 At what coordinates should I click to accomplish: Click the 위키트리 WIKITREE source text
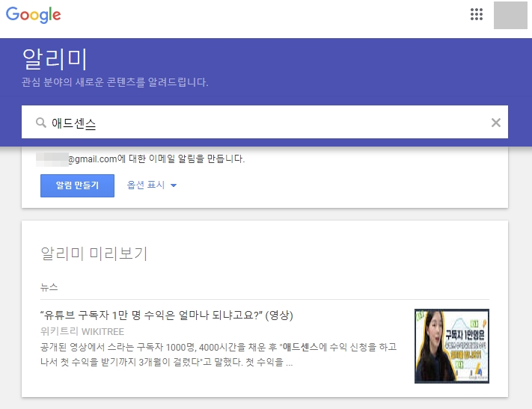click(x=82, y=331)
